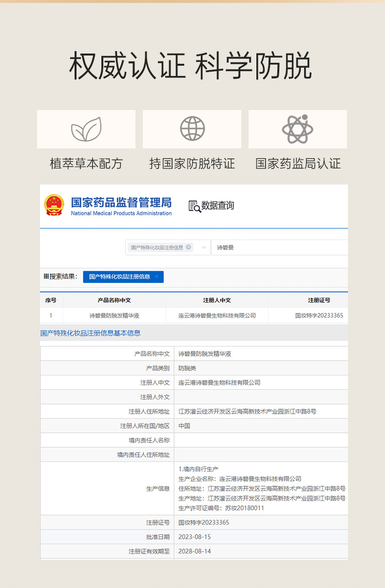
Task: Click the 注册人住所地址 field label
Action: (149, 411)
